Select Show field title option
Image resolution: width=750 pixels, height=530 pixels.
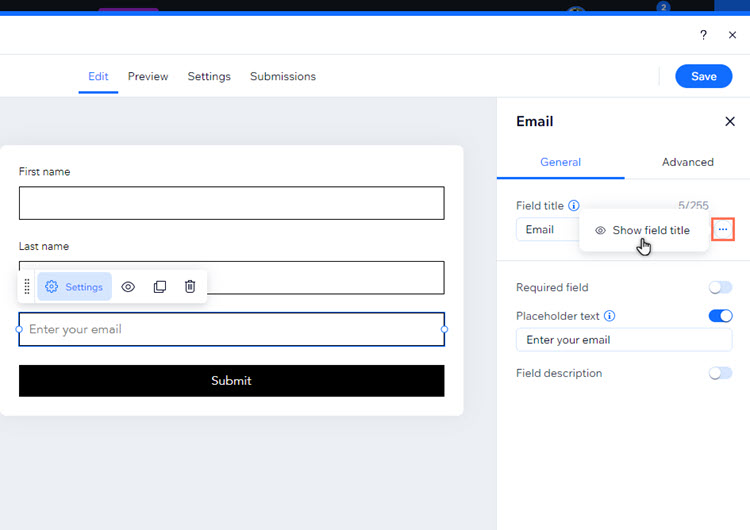click(643, 230)
